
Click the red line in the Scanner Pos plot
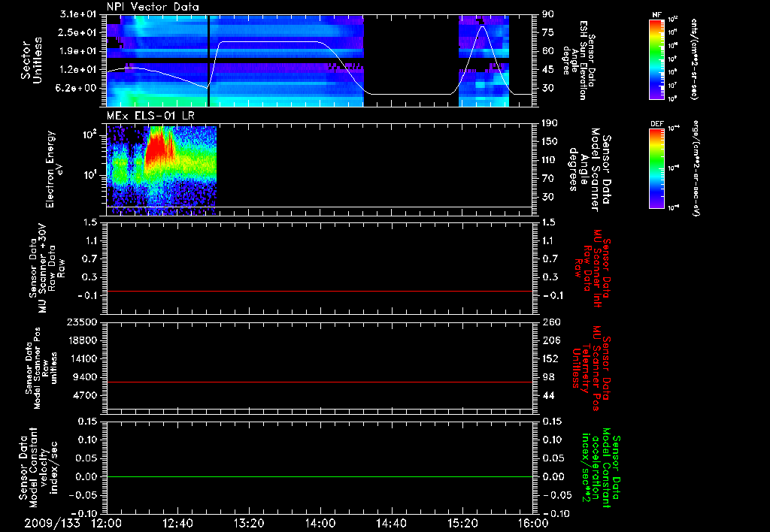[320, 382]
